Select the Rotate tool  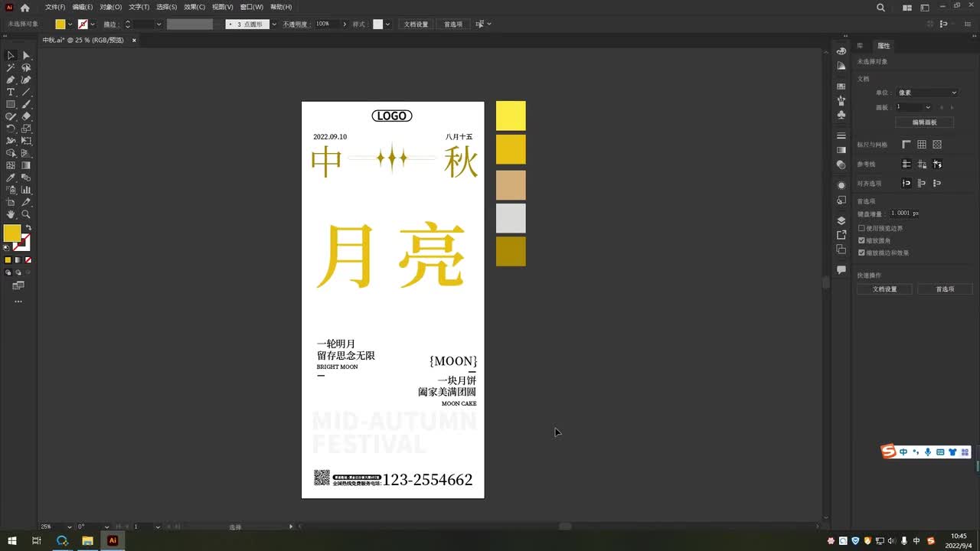coord(11,129)
